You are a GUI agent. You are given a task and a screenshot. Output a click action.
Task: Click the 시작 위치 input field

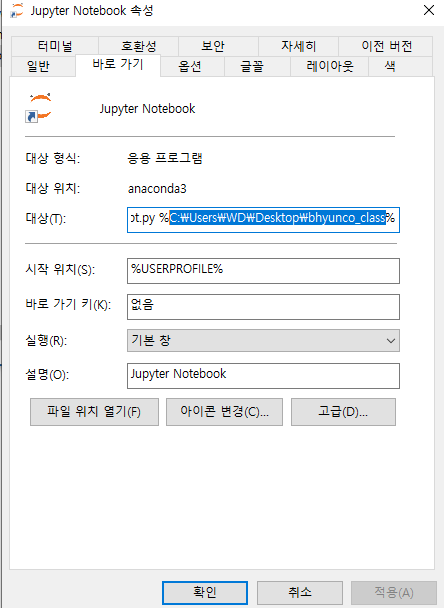pos(263,271)
